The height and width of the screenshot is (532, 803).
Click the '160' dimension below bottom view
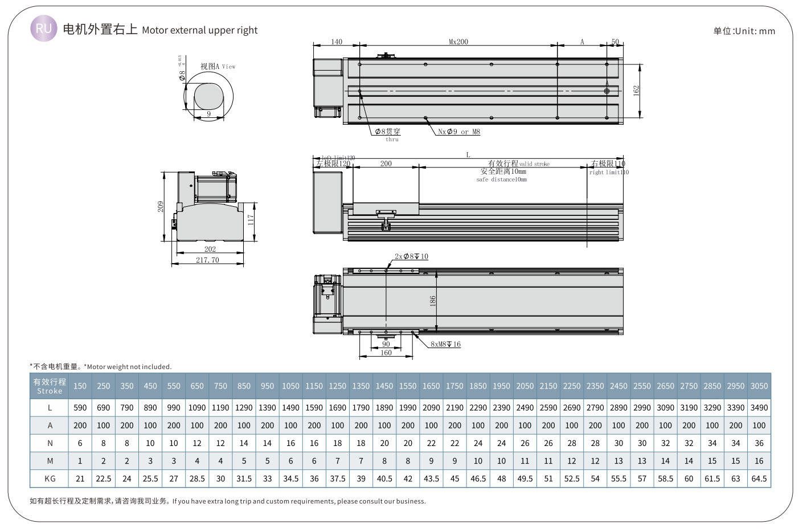pos(386,353)
